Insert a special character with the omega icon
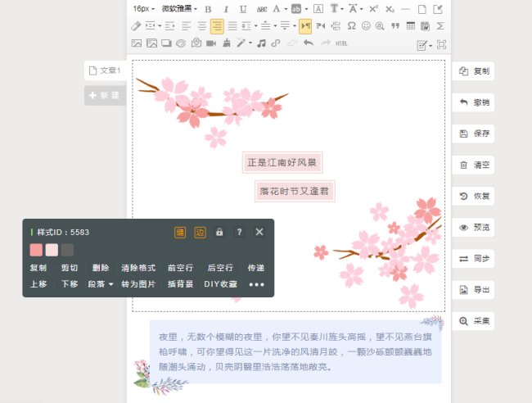The width and height of the screenshot is (532, 403). click(x=351, y=26)
